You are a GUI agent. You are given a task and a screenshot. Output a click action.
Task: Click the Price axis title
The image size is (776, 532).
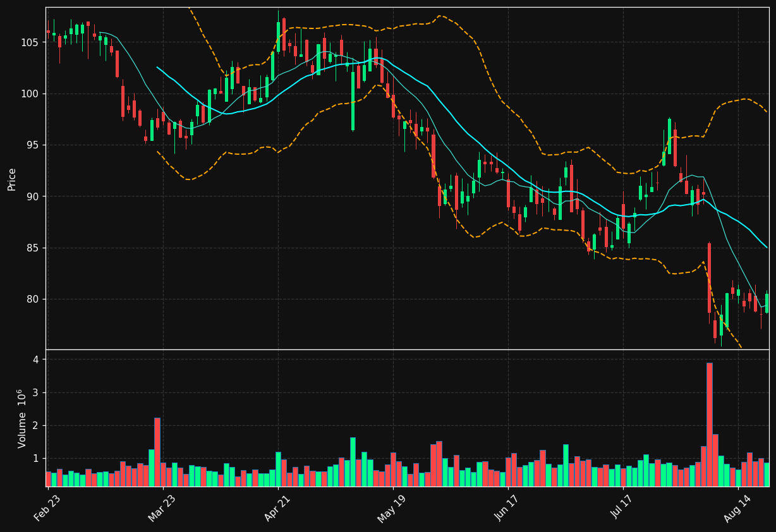[x=12, y=179]
